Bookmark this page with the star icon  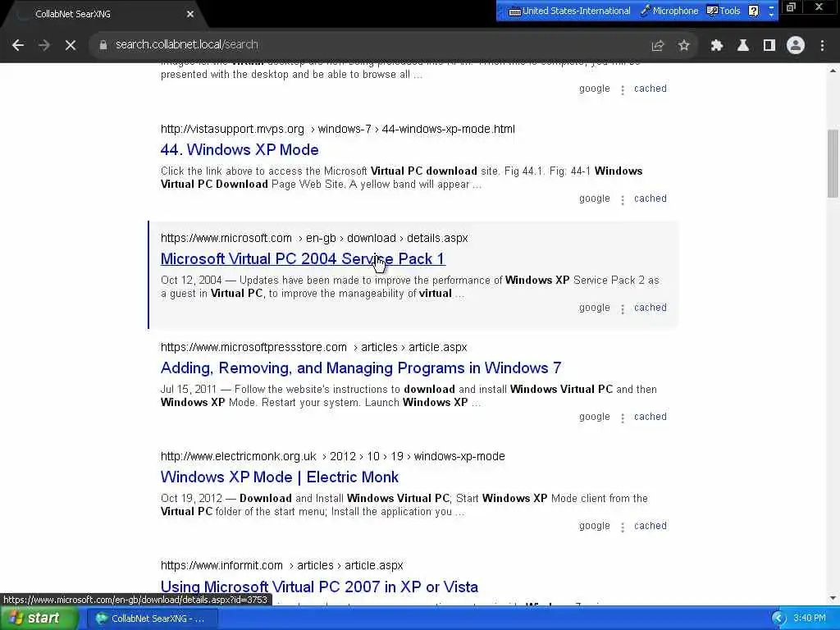click(683, 46)
